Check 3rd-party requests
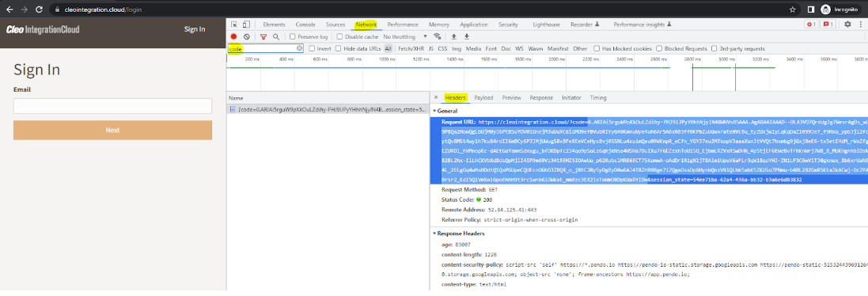Image resolution: width=868 pixels, height=296 pixels. point(714,49)
